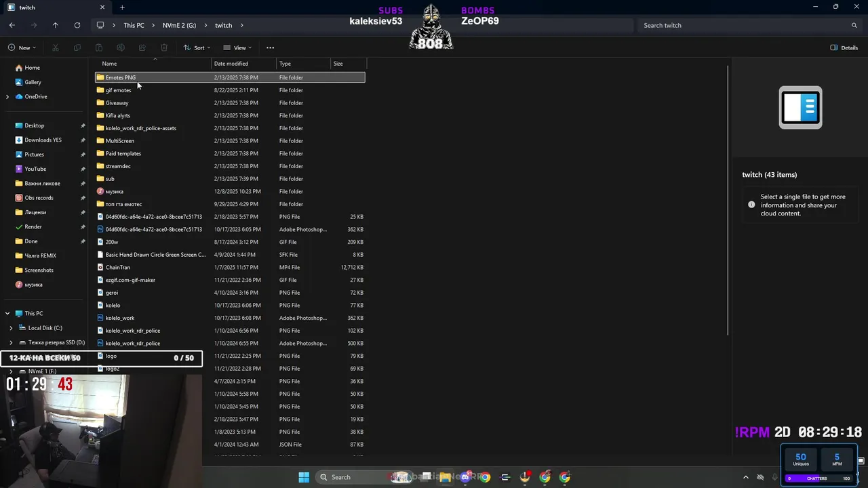
Task: Click the Cut scissors icon
Action: 56,47
